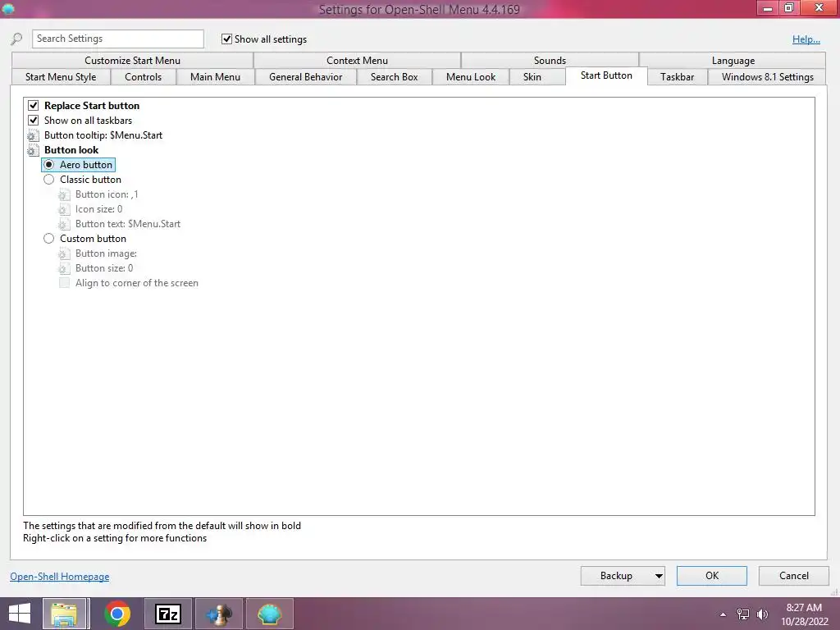Open the Backup dropdown arrow
The image size is (840, 630).
click(x=659, y=576)
